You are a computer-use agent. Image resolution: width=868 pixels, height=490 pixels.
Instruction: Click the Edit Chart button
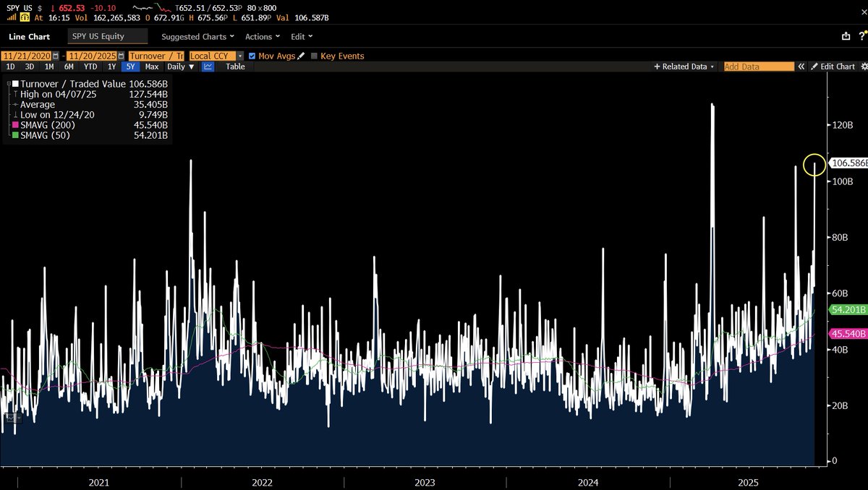[833, 66]
